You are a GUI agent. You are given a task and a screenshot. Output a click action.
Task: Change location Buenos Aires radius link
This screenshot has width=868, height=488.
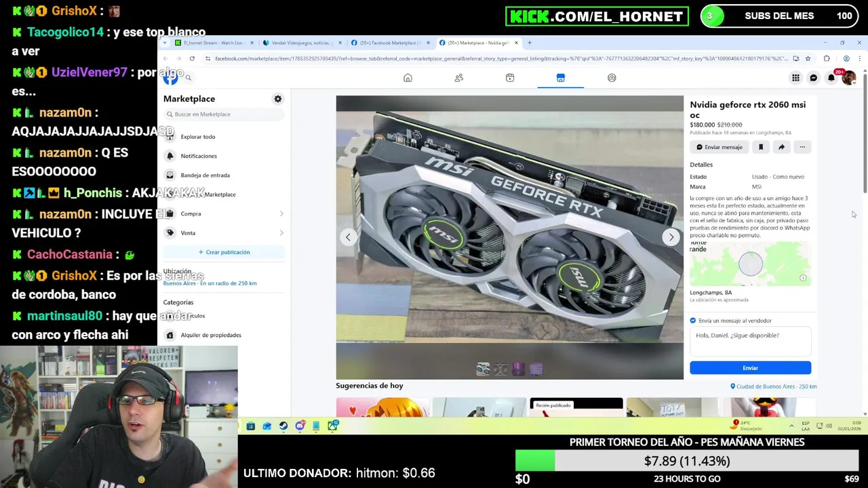pyautogui.click(x=210, y=283)
